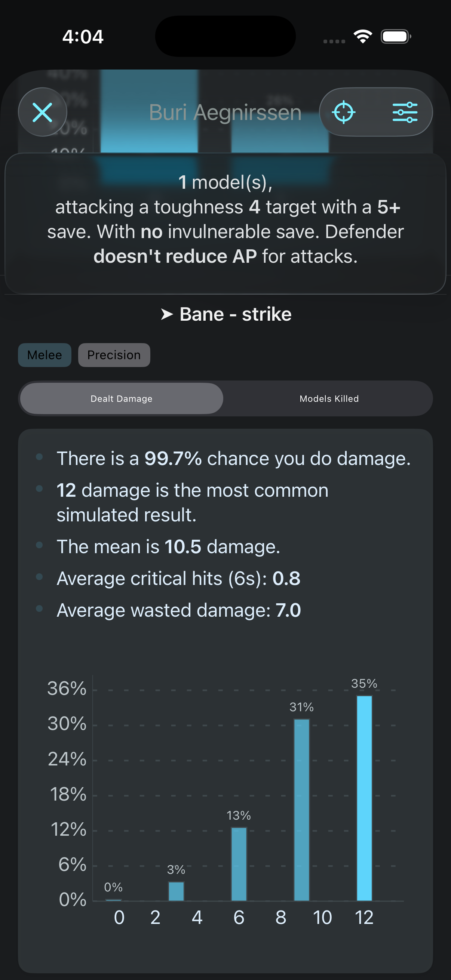Image resolution: width=451 pixels, height=980 pixels.
Task: Tap the 31% bar in the chart
Action: tap(301, 810)
